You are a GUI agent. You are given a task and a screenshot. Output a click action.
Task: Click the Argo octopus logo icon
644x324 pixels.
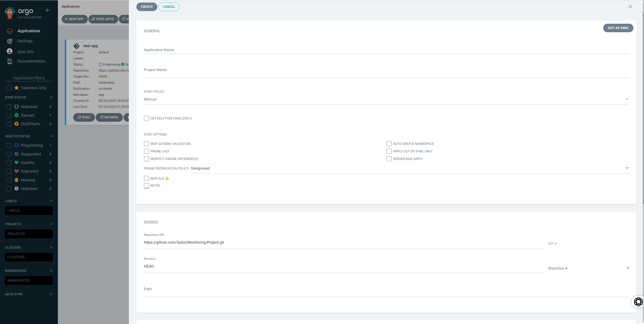(10, 13)
